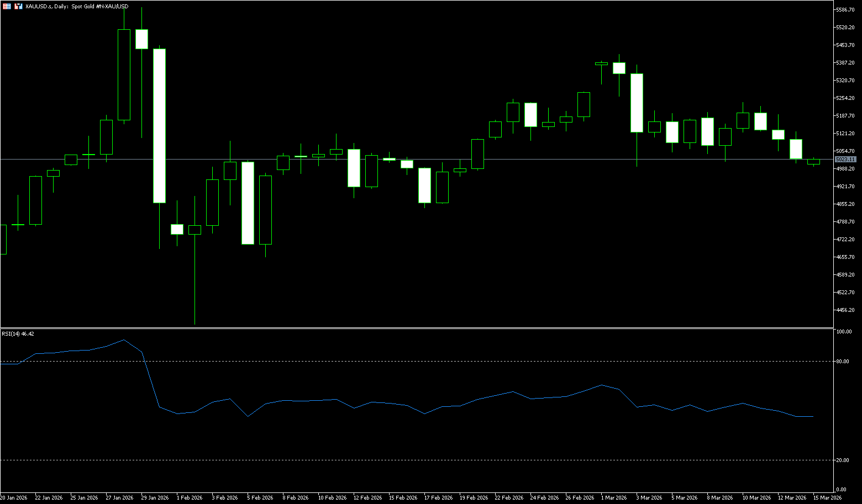Select the dashed RSI 80 level line
This screenshot has height=504, width=862.
(387, 362)
